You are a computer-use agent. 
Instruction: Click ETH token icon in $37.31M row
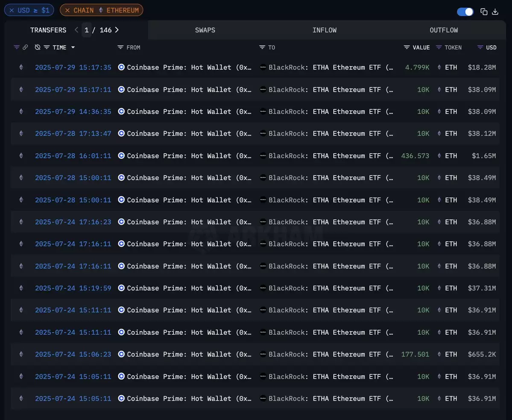click(x=439, y=288)
